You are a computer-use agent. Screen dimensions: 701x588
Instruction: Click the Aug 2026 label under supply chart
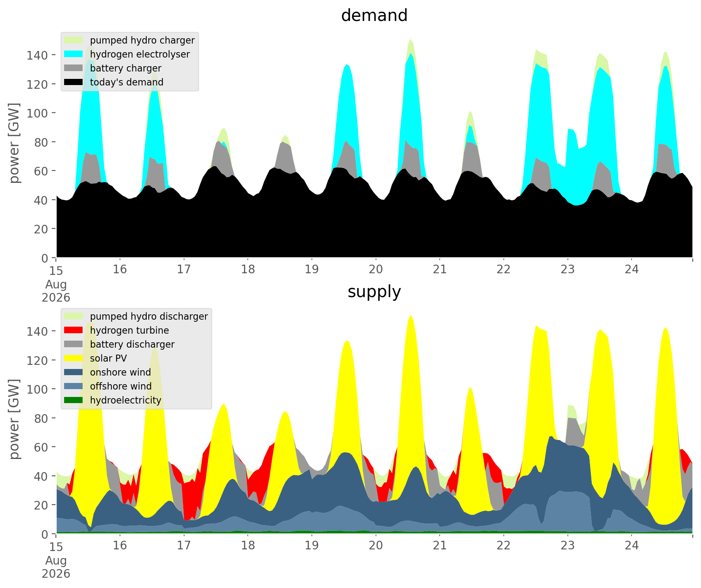pos(56,567)
